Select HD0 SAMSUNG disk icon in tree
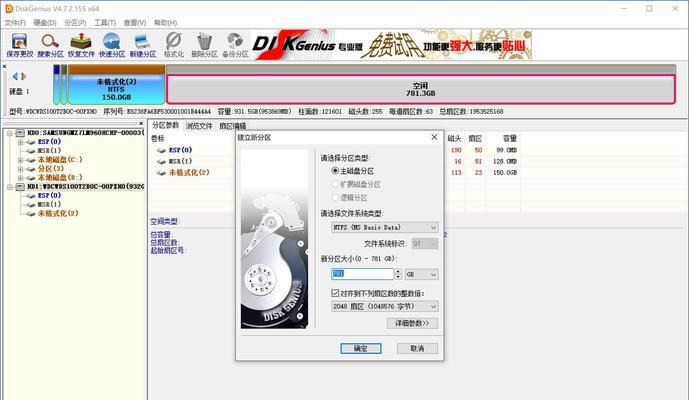This screenshot has height=400, width=689. [x=20, y=132]
